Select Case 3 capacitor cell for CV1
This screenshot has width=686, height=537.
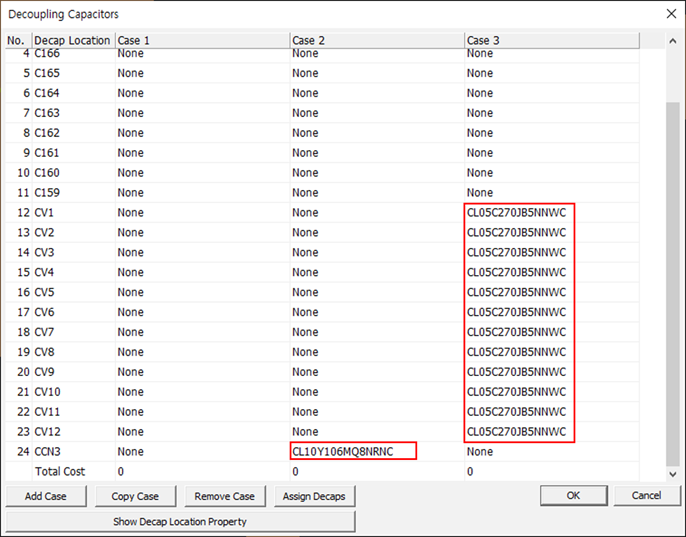[516, 213]
